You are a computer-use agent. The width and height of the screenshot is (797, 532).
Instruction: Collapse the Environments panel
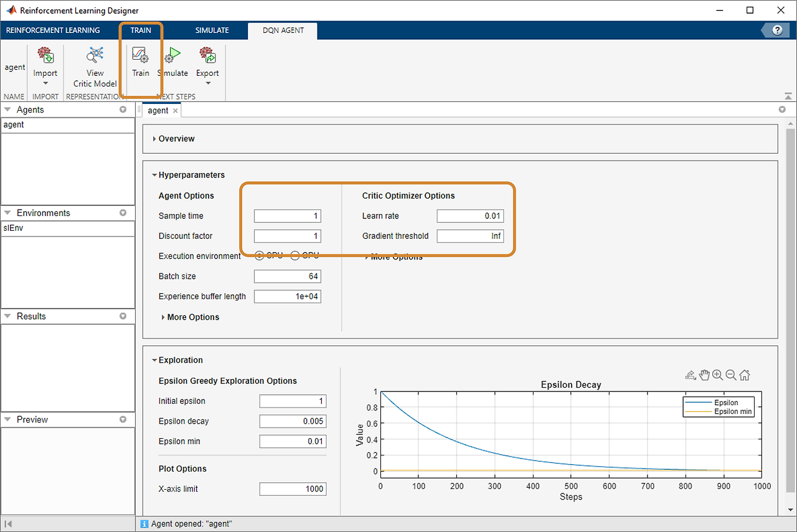[x=8, y=213]
